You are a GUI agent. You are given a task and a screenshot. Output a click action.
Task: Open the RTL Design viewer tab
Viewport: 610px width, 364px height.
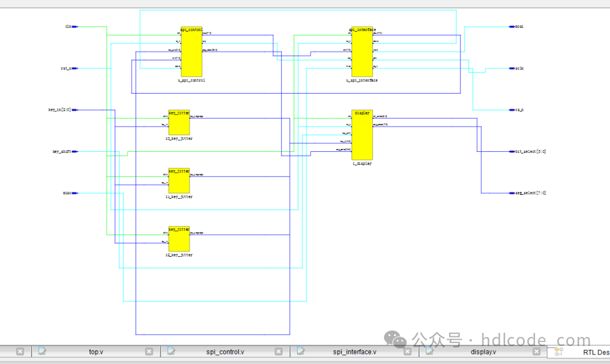(579, 352)
